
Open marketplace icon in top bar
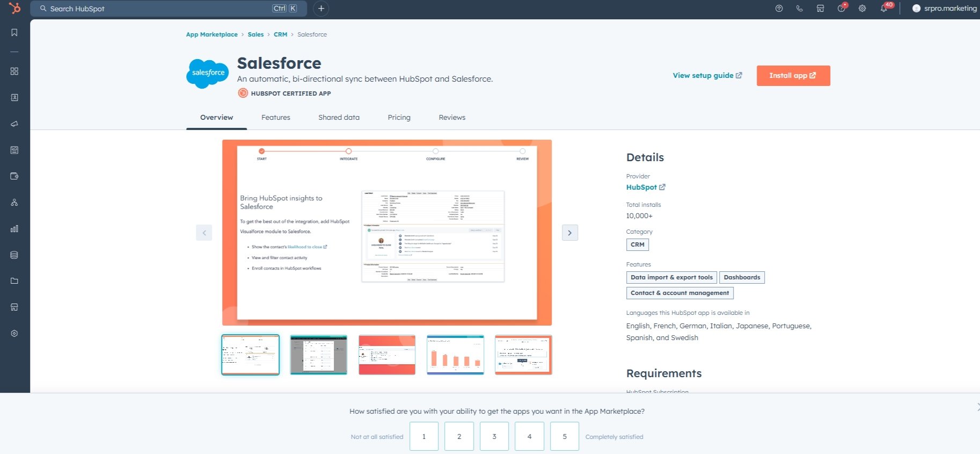pos(821,9)
